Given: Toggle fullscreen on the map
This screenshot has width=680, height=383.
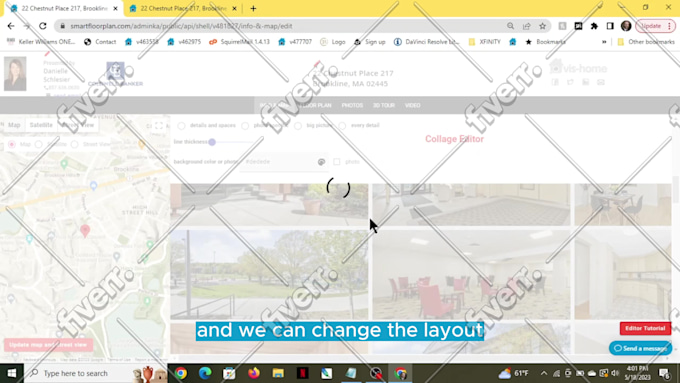Looking at the screenshot, I should 159,126.
